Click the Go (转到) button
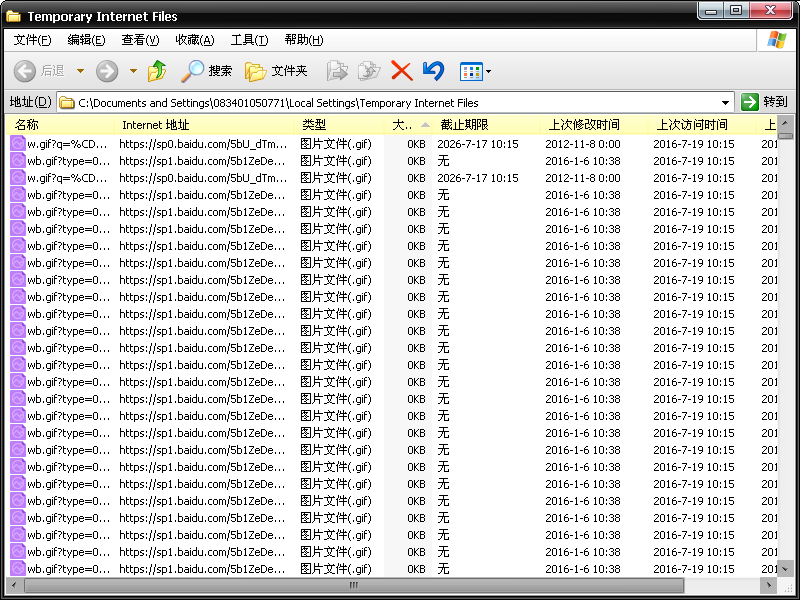This screenshot has height=600, width=800. [764, 102]
